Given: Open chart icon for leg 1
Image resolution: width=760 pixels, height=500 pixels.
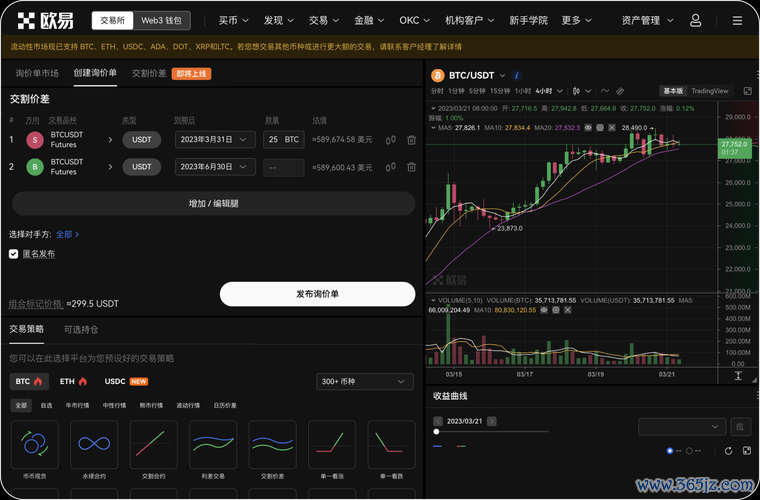Looking at the screenshot, I should 391,140.
